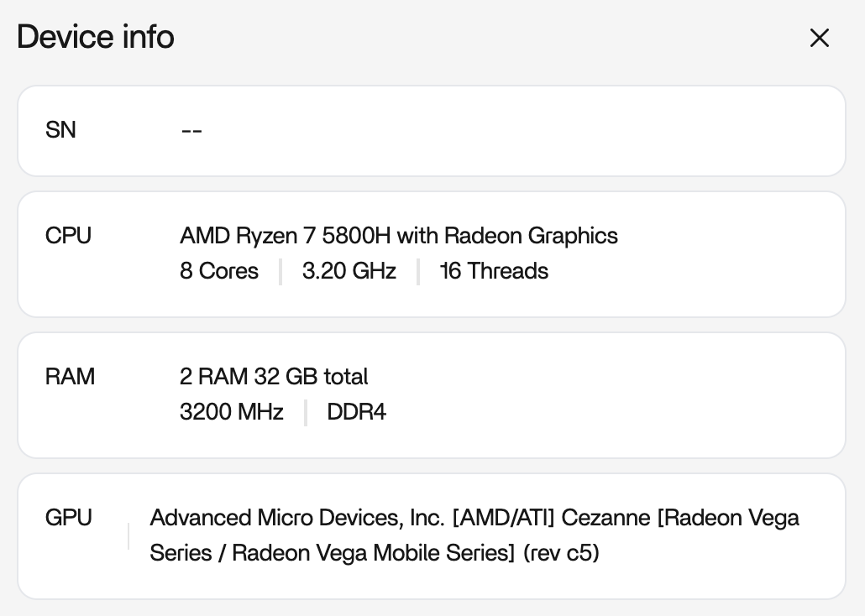The image size is (865, 616).
Task: Click the vertical divider beside the GPU label
Action: tap(128, 535)
